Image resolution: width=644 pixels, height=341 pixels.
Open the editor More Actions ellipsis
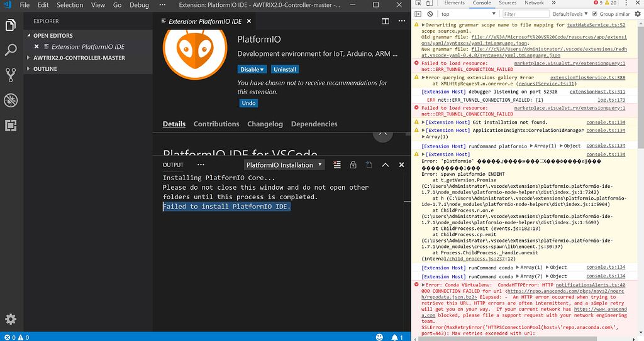click(x=402, y=21)
